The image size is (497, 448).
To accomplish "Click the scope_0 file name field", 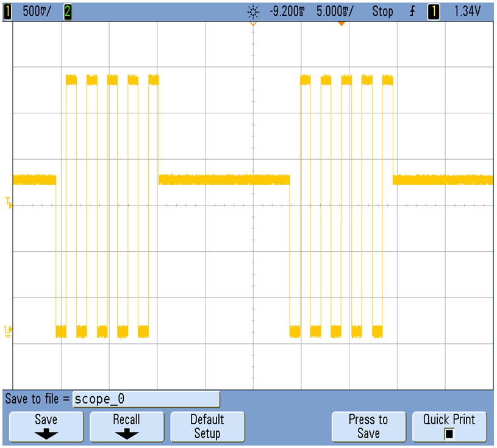I will click(x=146, y=399).
